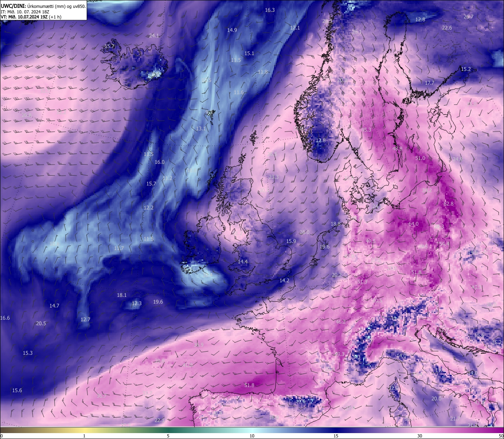Click the 64.0 value label
Image resolution: width=504 pixels, height=439 pixels.
point(413,224)
